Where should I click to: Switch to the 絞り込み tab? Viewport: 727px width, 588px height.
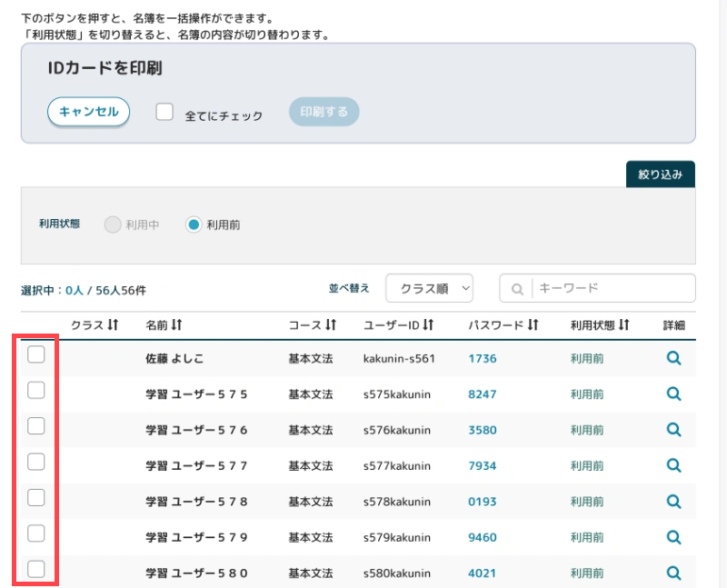tap(661, 174)
